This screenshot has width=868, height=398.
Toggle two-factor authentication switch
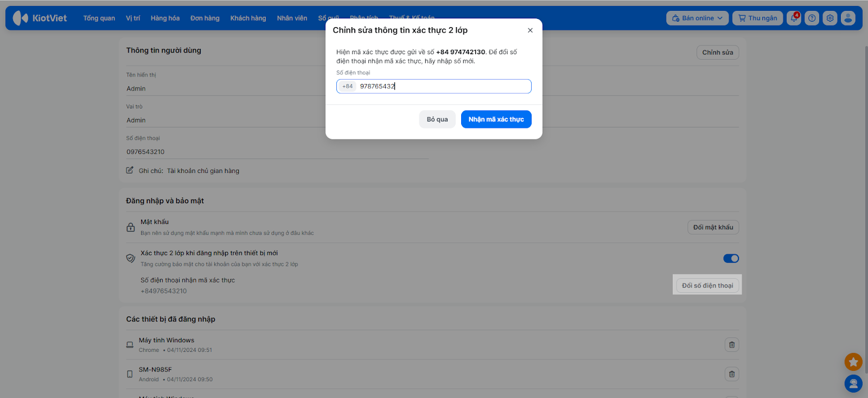[731, 259]
